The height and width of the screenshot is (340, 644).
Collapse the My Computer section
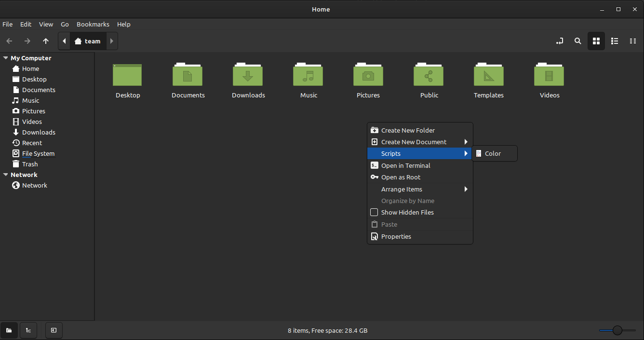[5, 58]
